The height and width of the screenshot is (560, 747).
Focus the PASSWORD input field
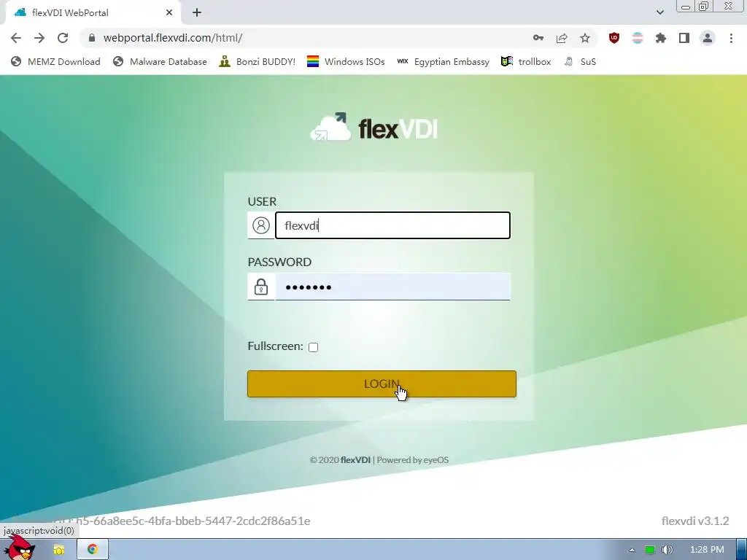pos(393,287)
